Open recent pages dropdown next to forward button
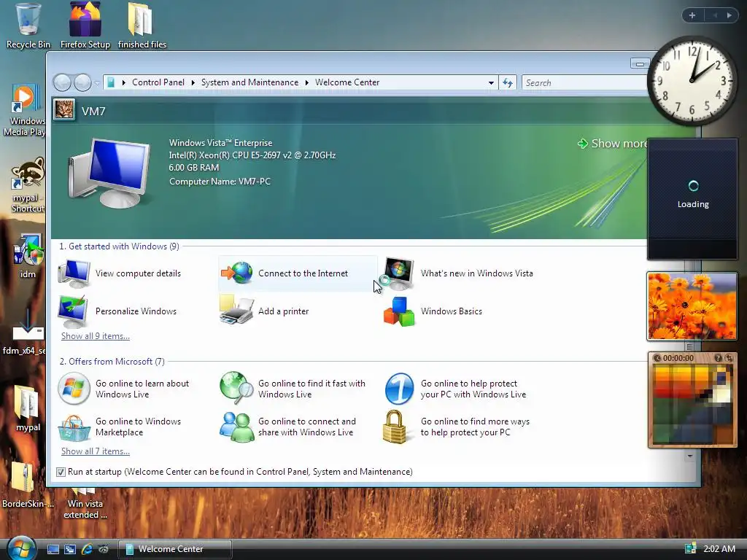 tap(97, 83)
